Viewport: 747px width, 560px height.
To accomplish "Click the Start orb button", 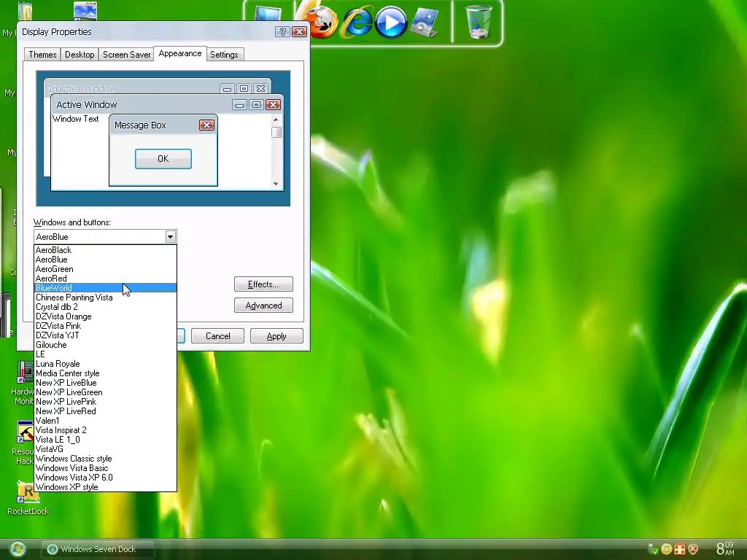I will [18, 549].
